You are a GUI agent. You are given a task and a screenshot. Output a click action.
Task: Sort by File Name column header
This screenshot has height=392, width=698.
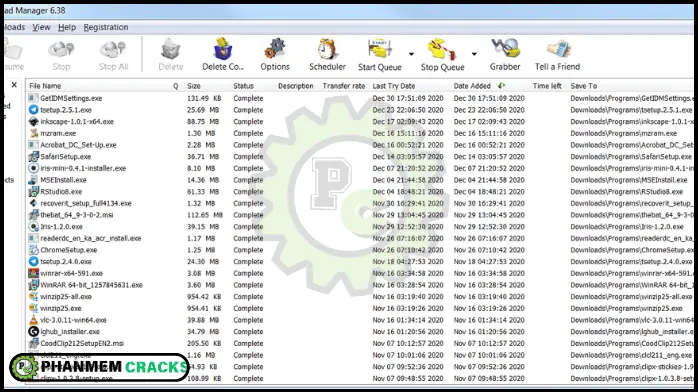coord(45,86)
